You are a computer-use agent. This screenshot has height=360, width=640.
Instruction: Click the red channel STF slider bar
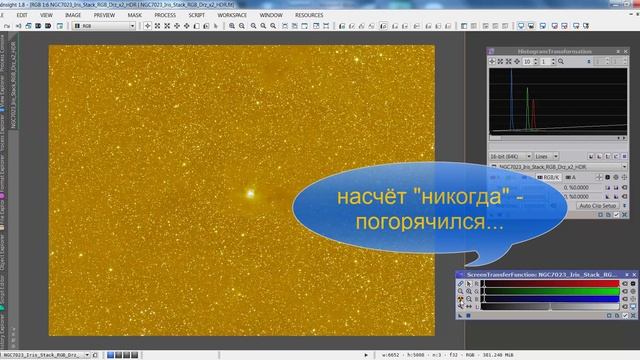click(x=550, y=283)
